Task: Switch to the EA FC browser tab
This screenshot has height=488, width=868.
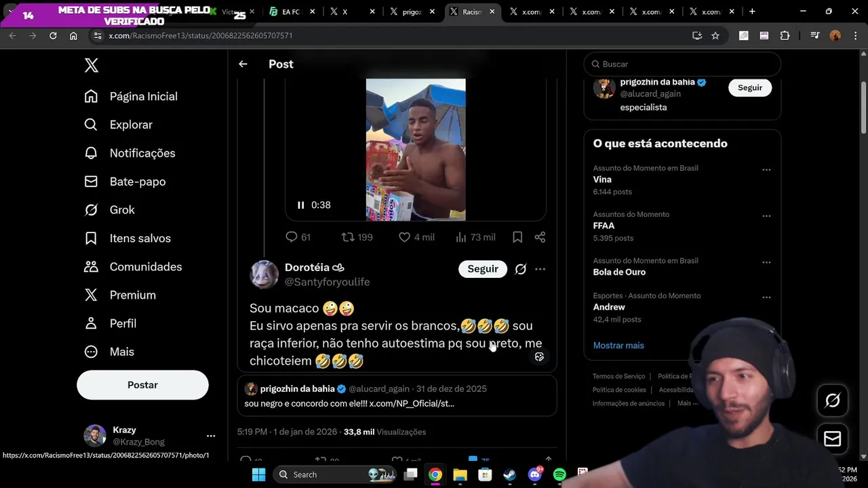Action: pyautogui.click(x=292, y=12)
